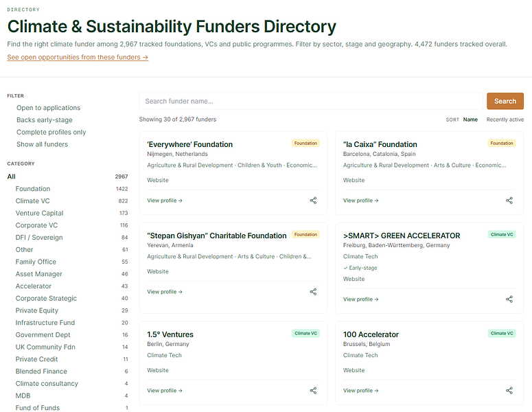This screenshot has height=412, width=532.
Task: Filter by Backs early-stage
Action: pos(45,120)
